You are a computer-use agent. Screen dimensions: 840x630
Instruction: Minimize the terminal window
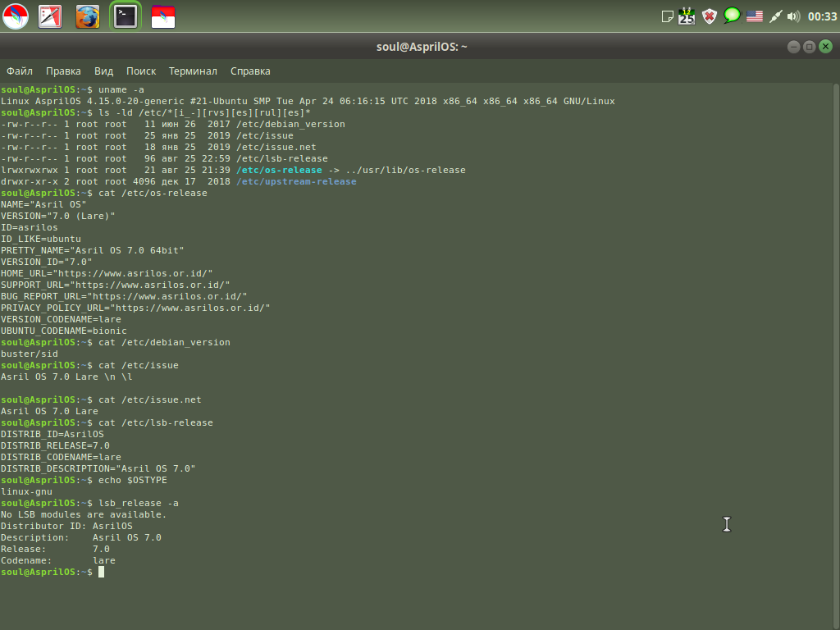(793, 47)
